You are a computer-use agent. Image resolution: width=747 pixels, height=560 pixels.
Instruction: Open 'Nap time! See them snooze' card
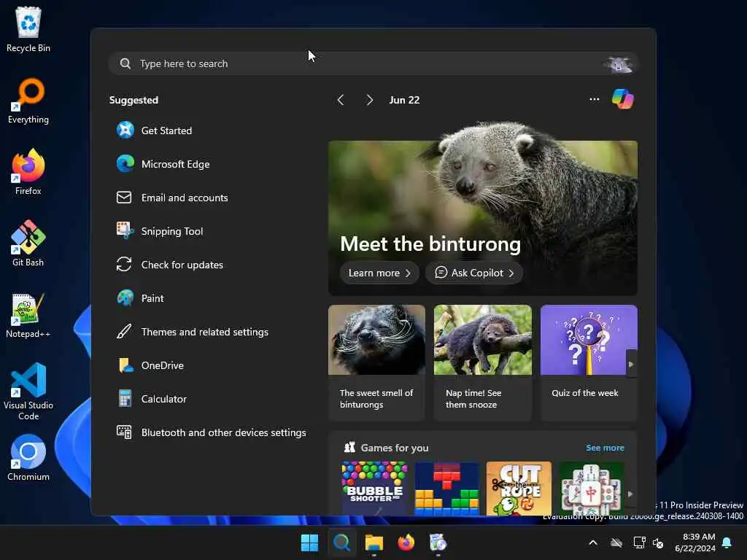coord(483,363)
